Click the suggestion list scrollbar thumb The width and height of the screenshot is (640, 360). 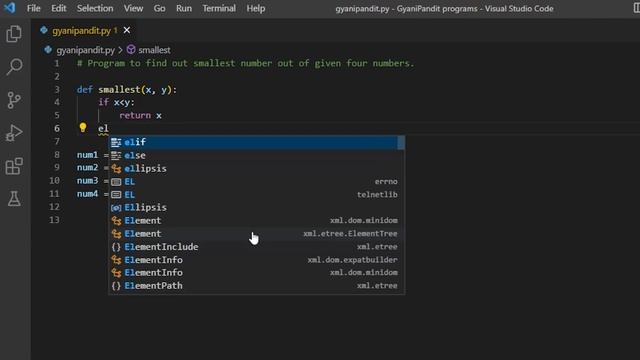pyautogui.click(x=401, y=142)
